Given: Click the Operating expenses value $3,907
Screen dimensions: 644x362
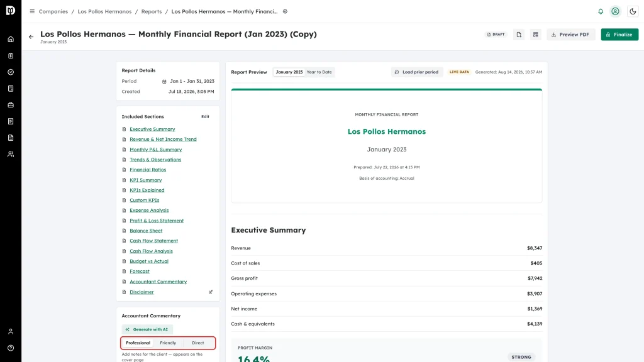Looking at the screenshot, I should pyautogui.click(x=535, y=293).
